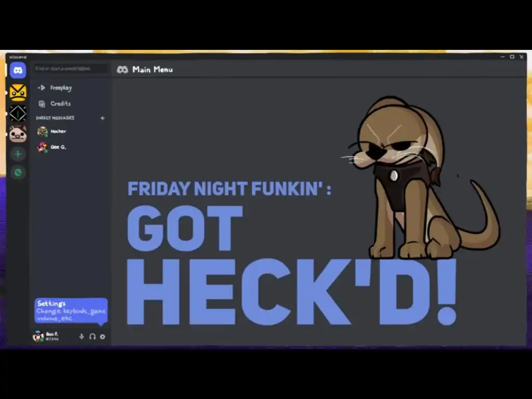Close the Discord-style window

coord(522,57)
